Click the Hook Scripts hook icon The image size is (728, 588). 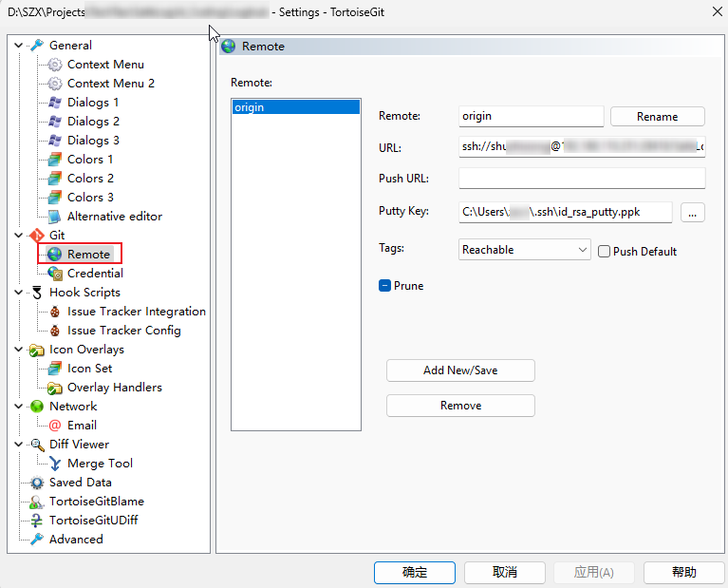click(x=37, y=293)
